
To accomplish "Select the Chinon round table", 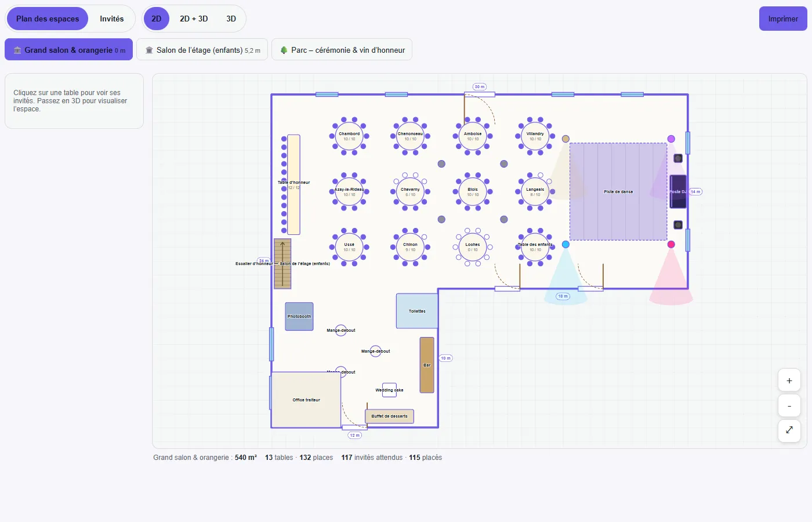I will (410, 247).
